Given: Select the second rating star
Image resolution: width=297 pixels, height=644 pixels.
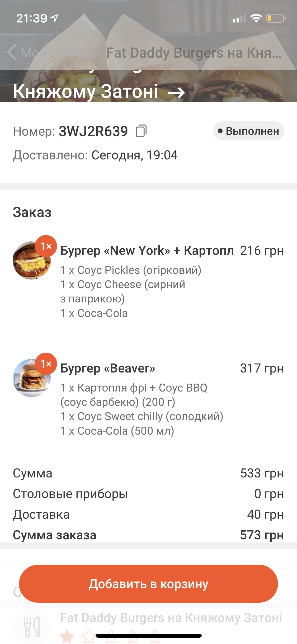Looking at the screenshot, I should click(89, 637).
